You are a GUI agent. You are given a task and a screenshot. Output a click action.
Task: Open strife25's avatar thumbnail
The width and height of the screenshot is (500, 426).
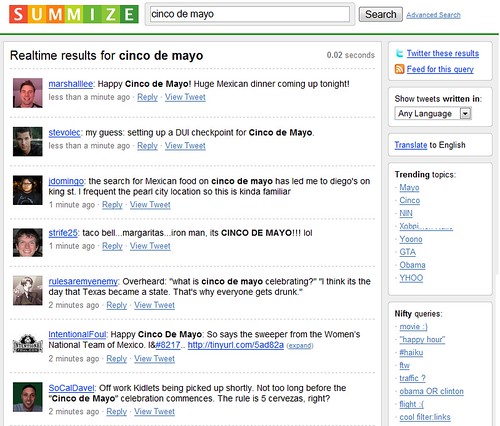[x=28, y=242]
